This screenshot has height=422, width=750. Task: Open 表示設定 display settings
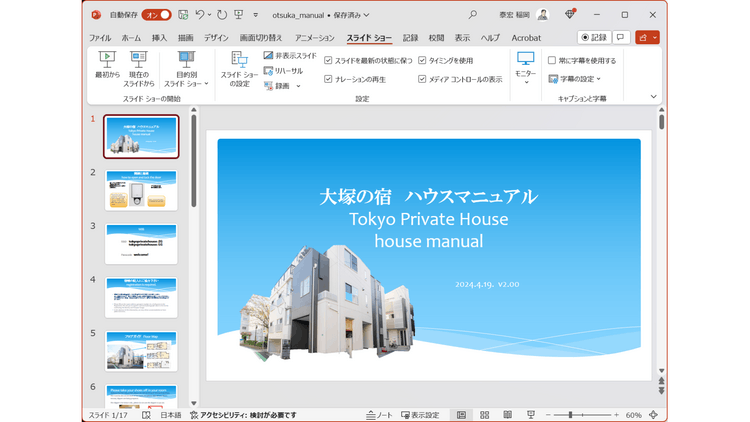(420, 415)
